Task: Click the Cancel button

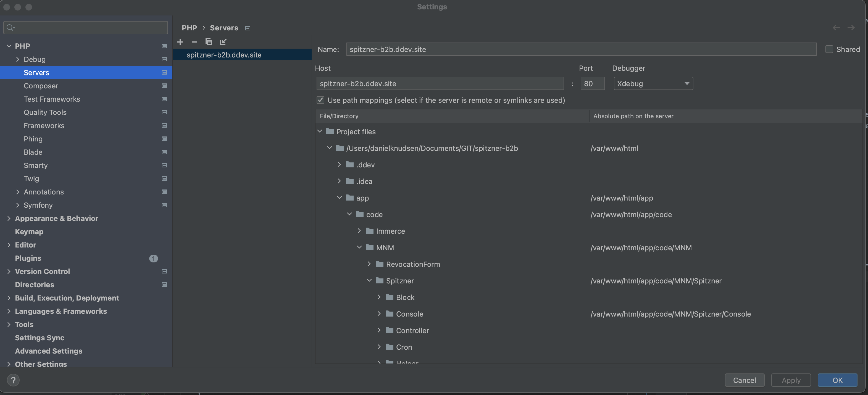Action: (x=744, y=380)
